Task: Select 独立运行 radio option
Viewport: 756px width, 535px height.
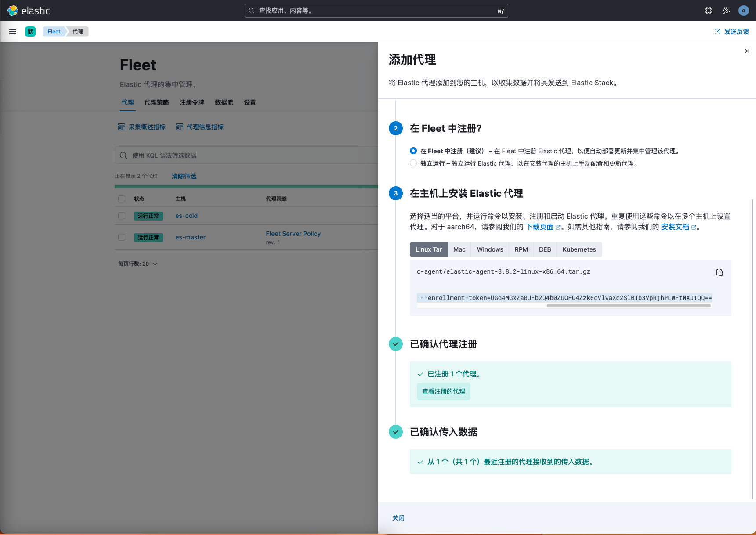Action: point(413,163)
